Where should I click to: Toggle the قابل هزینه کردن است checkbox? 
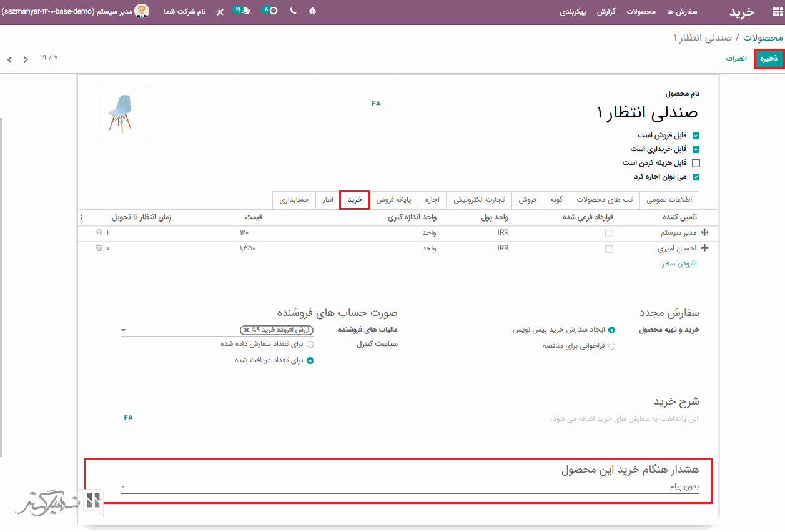click(696, 164)
